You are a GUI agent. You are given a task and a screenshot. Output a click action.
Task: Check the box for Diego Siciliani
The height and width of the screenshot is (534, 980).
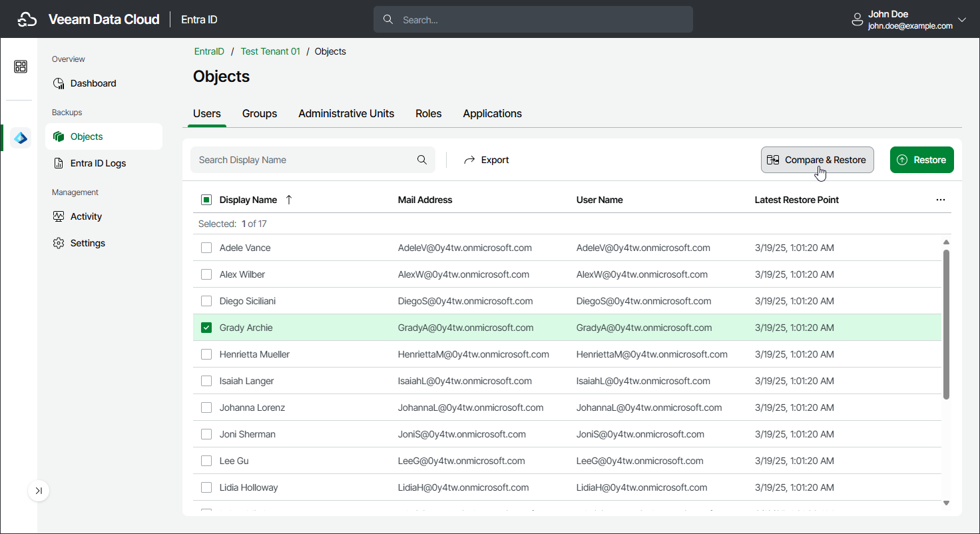point(206,301)
